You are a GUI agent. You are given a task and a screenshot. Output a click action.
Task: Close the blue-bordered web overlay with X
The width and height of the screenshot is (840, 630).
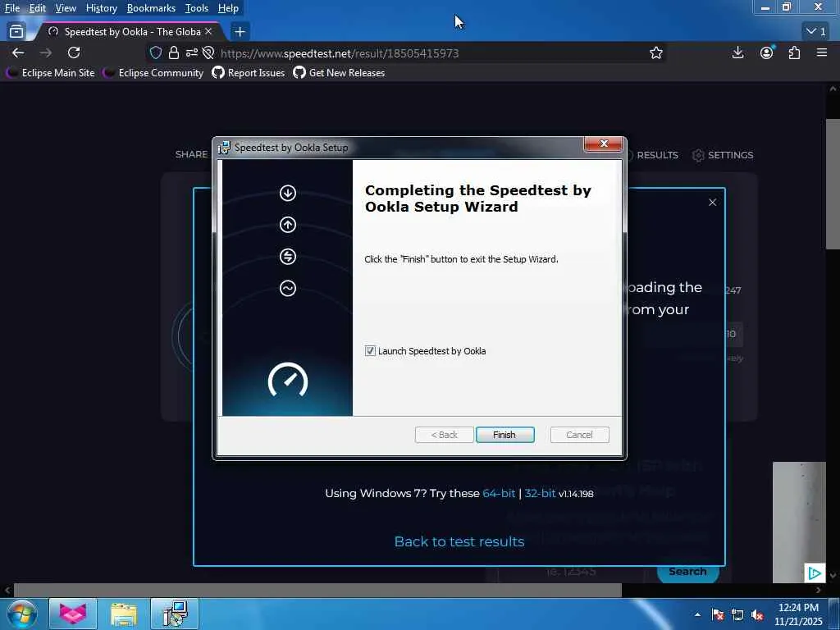click(x=713, y=202)
